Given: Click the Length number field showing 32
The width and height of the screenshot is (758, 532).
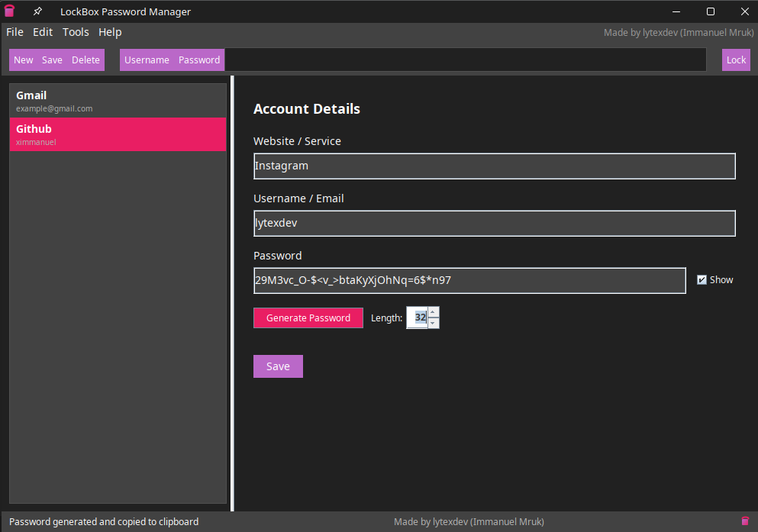Looking at the screenshot, I should click(x=418, y=318).
